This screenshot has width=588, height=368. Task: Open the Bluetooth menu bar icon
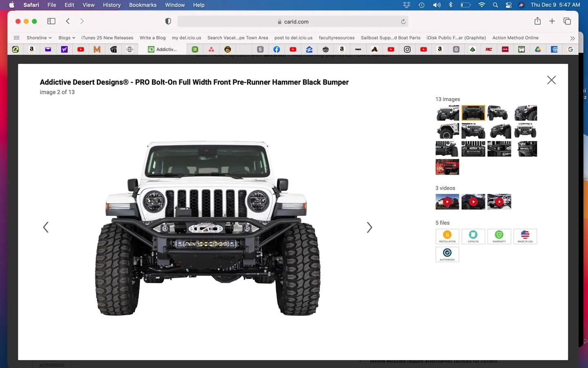[x=451, y=5]
